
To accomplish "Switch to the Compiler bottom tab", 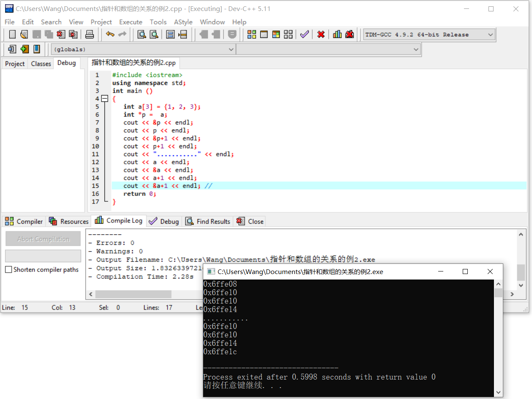I will click(x=24, y=221).
